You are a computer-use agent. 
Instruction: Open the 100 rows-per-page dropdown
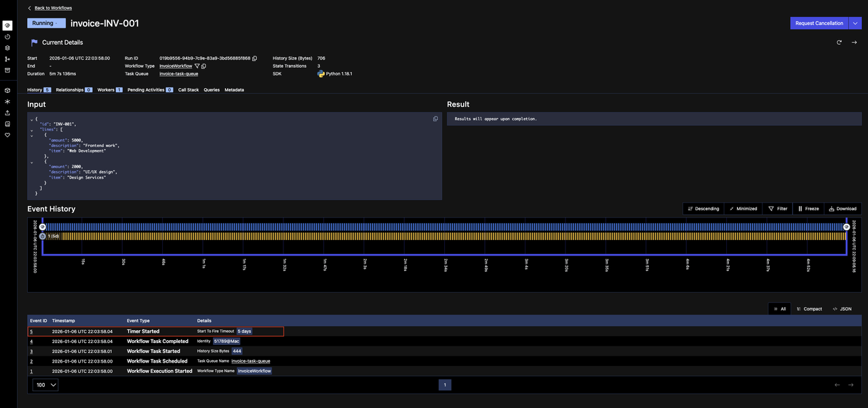(45, 385)
